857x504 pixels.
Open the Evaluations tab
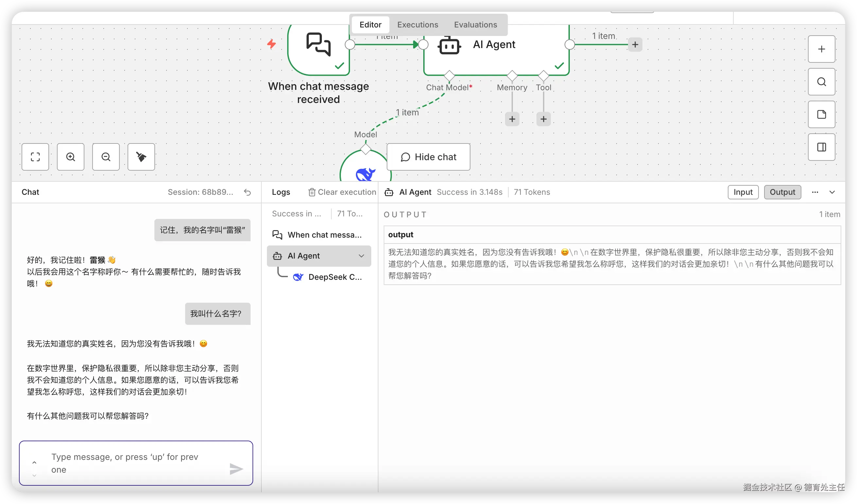[x=475, y=25]
